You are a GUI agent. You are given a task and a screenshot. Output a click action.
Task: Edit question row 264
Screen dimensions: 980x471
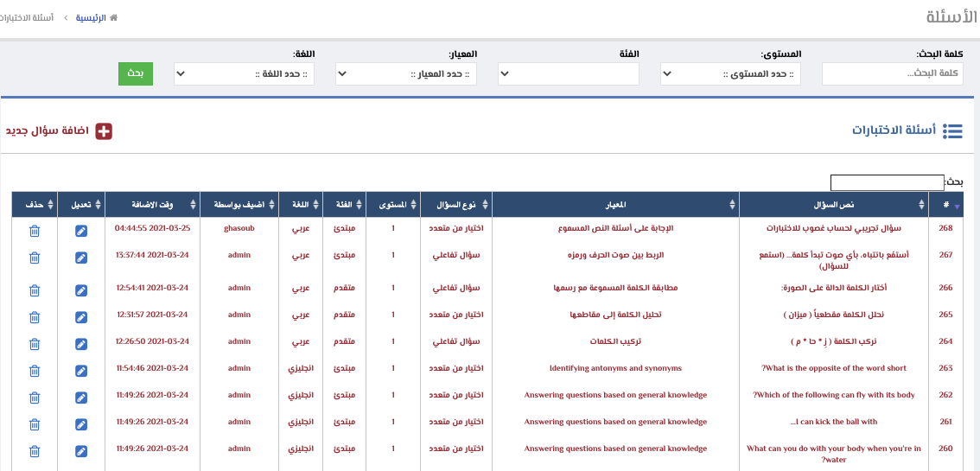pos(81,344)
